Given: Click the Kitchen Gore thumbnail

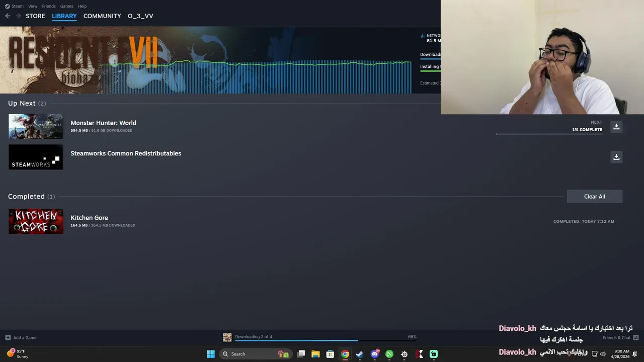Looking at the screenshot, I should pos(36,221).
